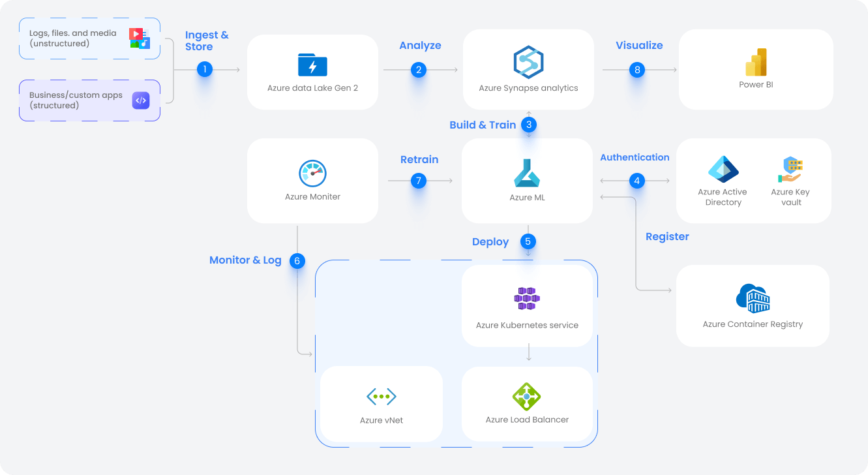Select the Monitor & Log text label
The width and height of the screenshot is (868, 475).
pos(245,260)
